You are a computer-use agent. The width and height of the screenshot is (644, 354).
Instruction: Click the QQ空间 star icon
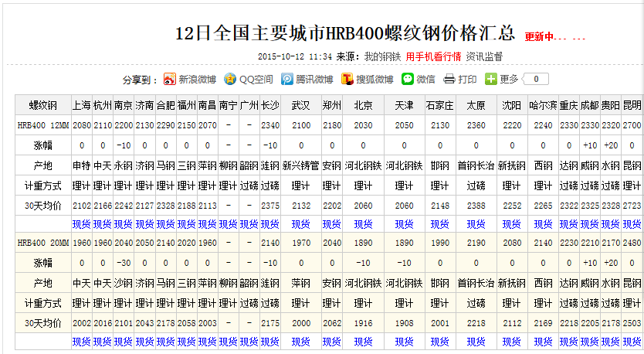[230, 79]
